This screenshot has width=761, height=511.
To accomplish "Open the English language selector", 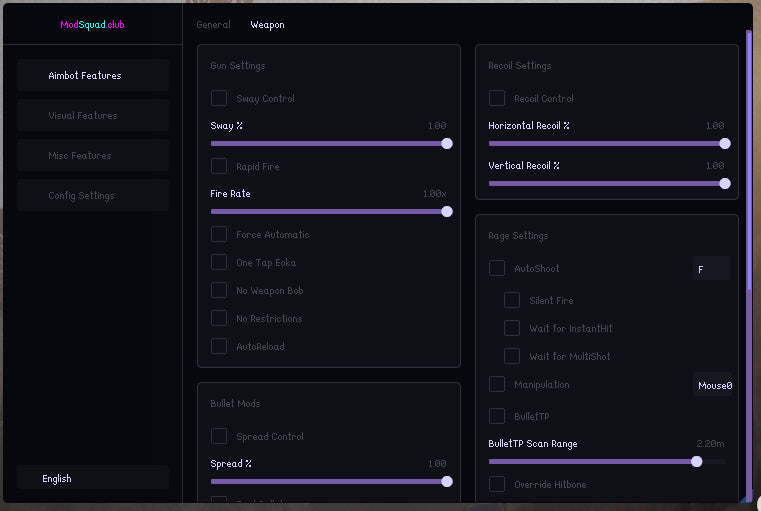I will pyautogui.click(x=92, y=478).
